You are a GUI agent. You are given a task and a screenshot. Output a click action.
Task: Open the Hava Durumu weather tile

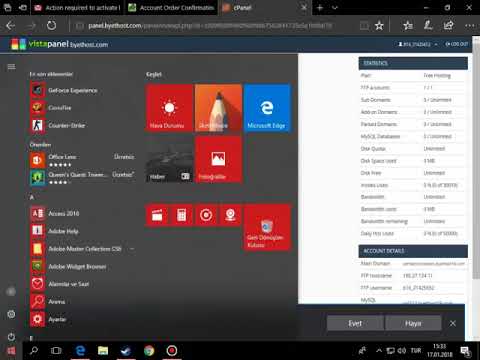coord(169,108)
